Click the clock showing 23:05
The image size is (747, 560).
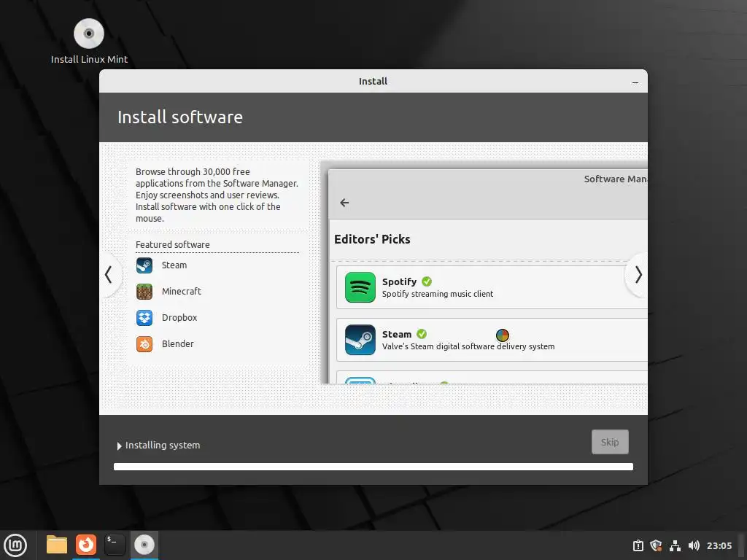click(x=719, y=545)
